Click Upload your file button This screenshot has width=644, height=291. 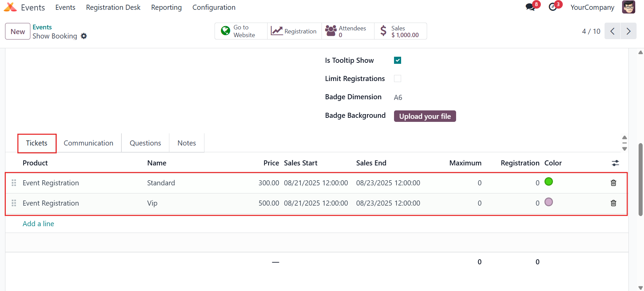point(425,116)
